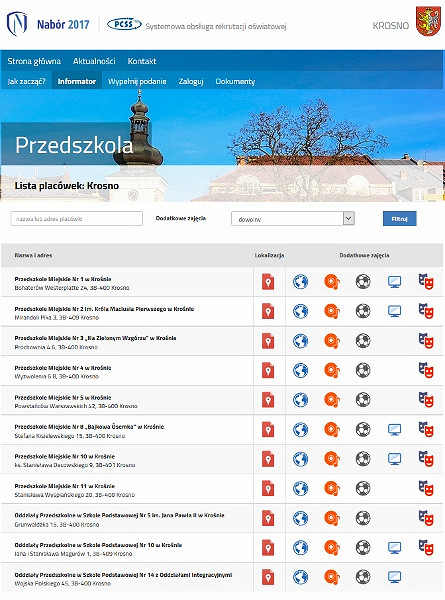Click theater masks icon for Szkoła Podstawowa Nr 5
The height and width of the screenshot is (600, 445).
tap(426, 517)
